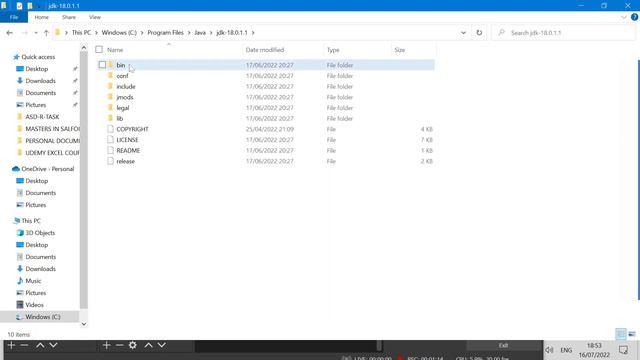Open the Share ribbon tab
The image size is (640, 360).
pos(69,17)
